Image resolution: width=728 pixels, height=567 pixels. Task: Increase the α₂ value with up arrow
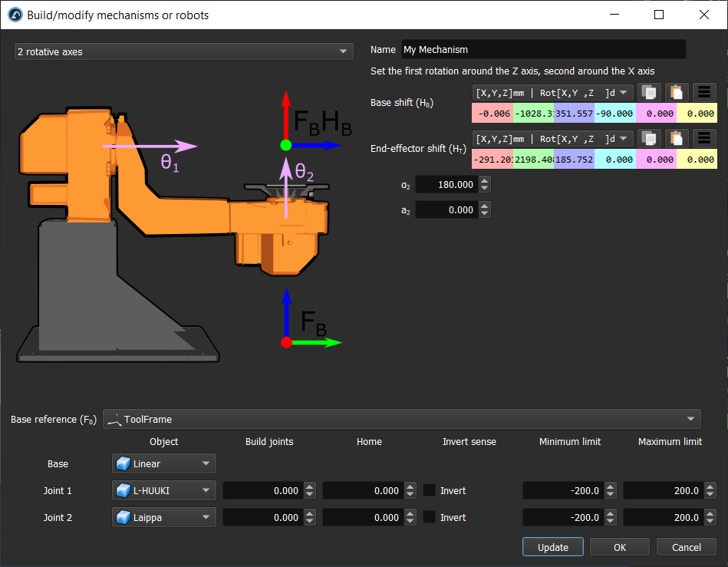[484, 180]
